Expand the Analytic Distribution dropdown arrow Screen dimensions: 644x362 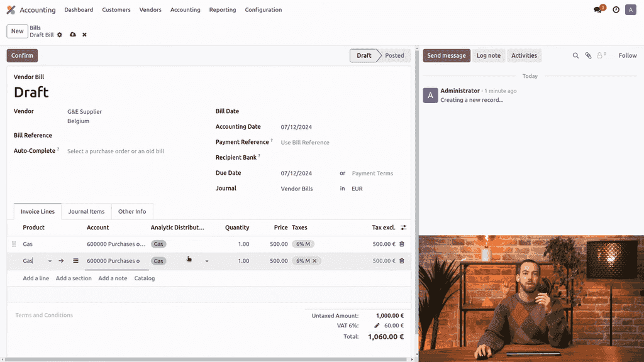207,261
